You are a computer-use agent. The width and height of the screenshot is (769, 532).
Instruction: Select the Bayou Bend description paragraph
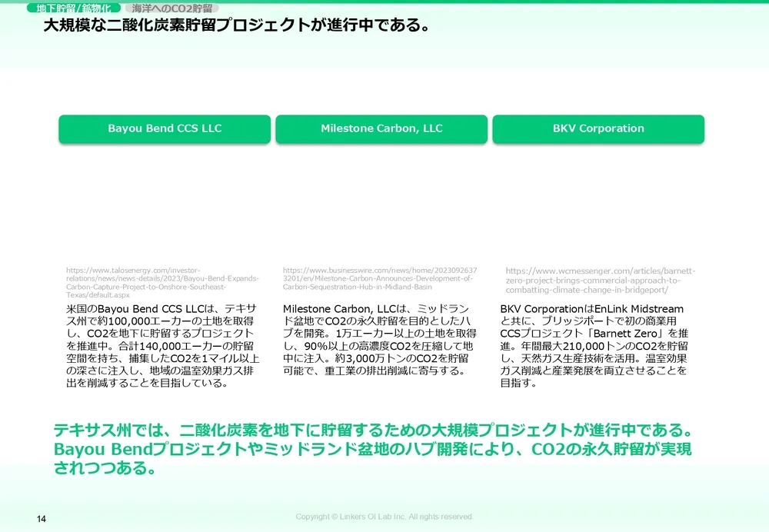point(163,346)
